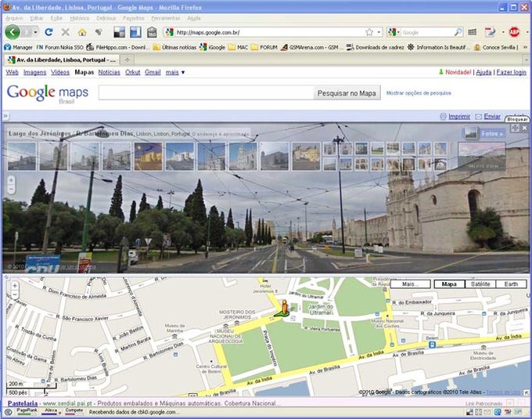This screenshot has height=419, width=532.
Task: Bookmark this page with the star icon
Action: [369, 32]
